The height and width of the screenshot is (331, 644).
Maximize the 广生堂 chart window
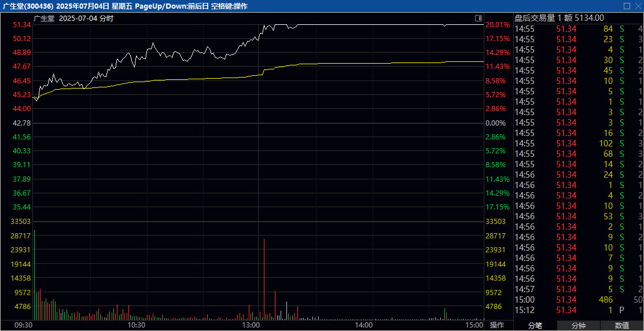(x=626, y=6)
